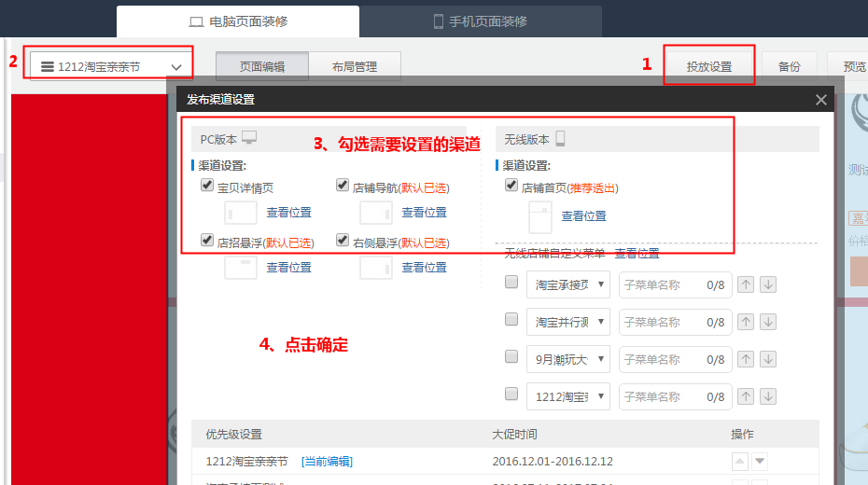The width and height of the screenshot is (868, 485).
Task: Click the 宝贝详情页 position preview icon
Action: 240,213
